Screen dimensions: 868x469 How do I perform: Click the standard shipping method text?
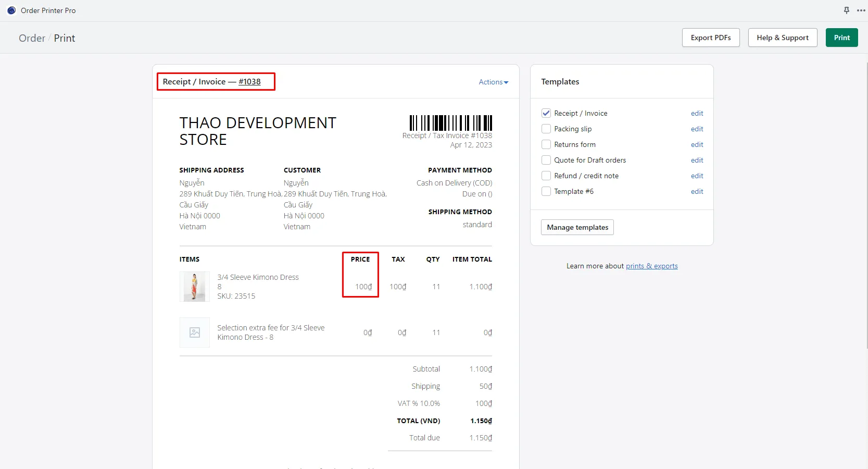[477, 225]
